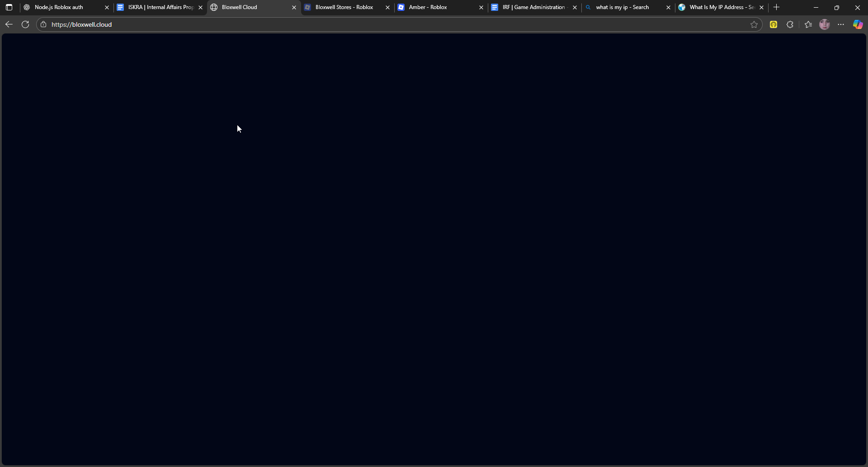Screen dimensions: 868x467
Task: Open the yellow extension icon
Action: click(774, 24)
